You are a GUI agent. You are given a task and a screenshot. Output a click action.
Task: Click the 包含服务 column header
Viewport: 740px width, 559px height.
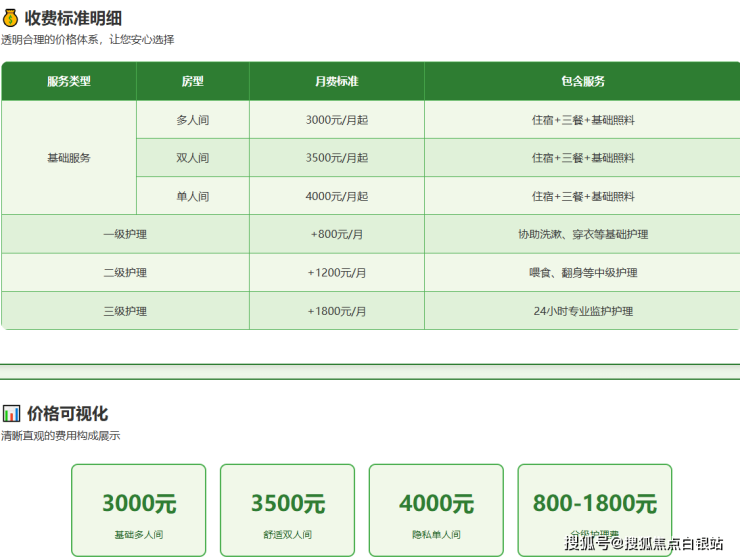pos(582,81)
